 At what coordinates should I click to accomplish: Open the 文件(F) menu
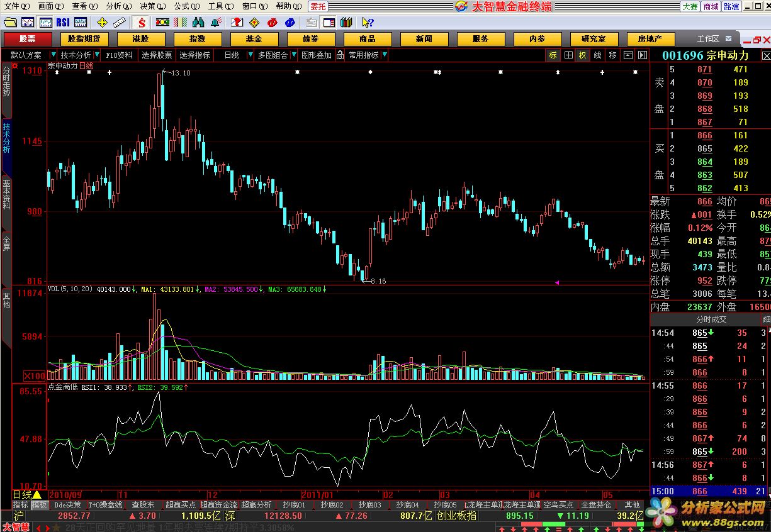click(x=16, y=6)
